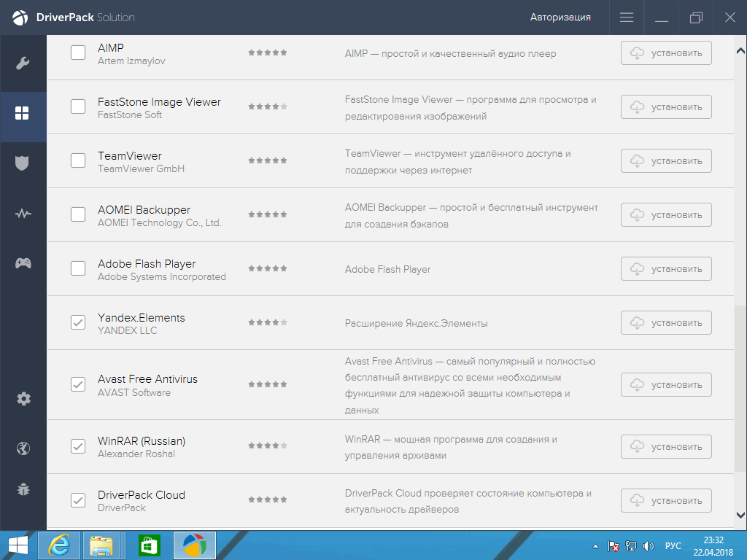Open the shield protection section in sidebar

tap(23, 163)
